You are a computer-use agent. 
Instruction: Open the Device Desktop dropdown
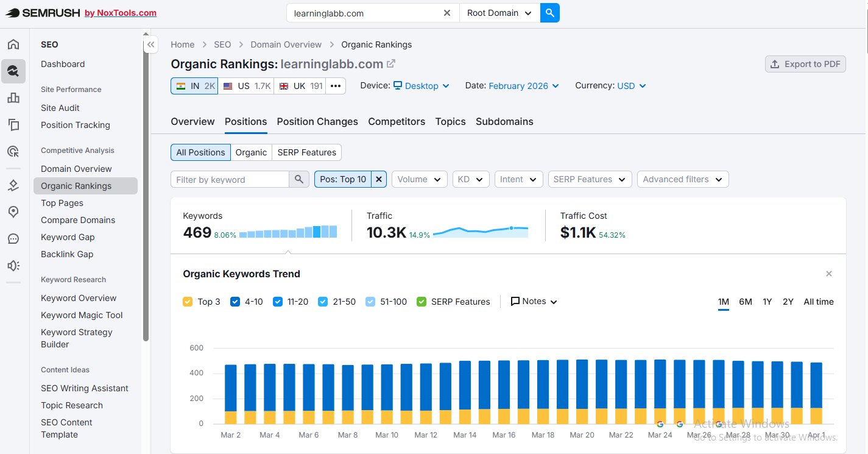point(421,86)
